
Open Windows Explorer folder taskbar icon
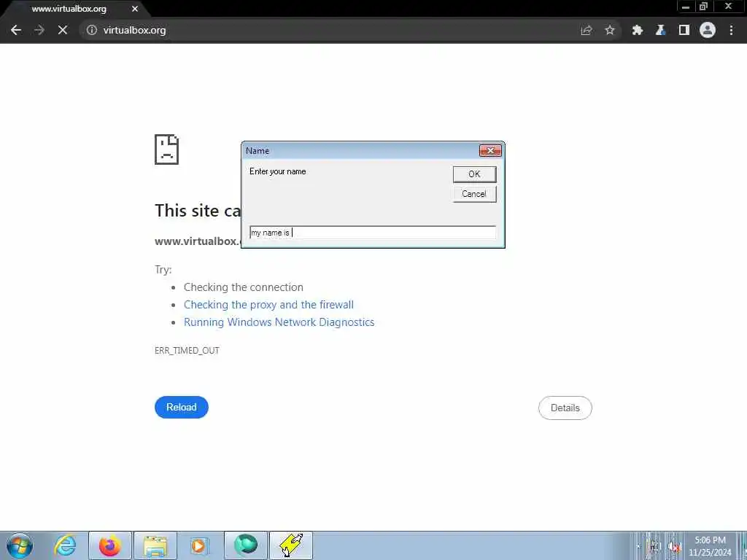155,545
